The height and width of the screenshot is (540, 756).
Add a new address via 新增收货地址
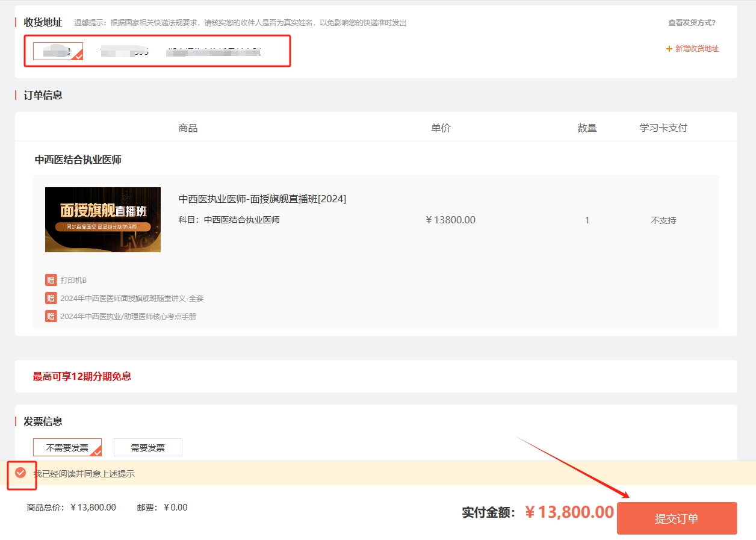click(696, 49)
